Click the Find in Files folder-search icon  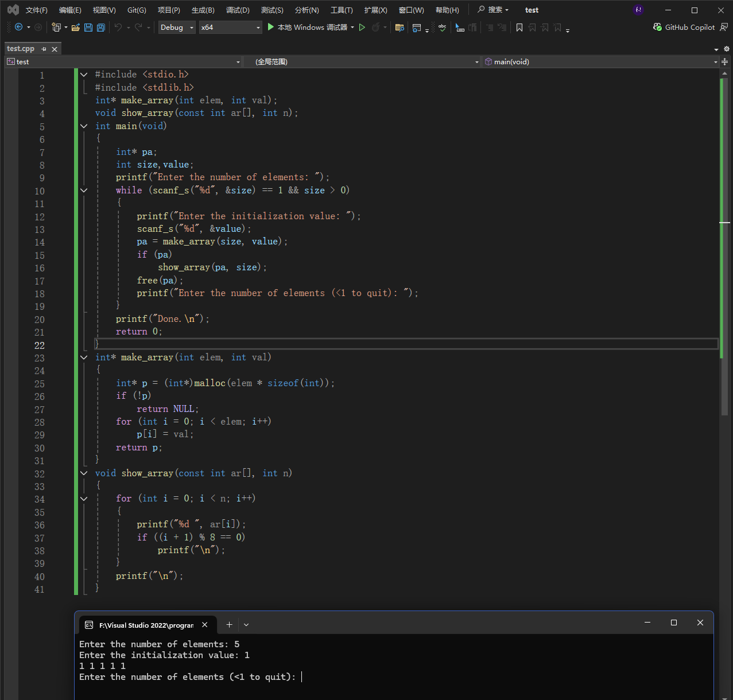[x=400, y=27]
